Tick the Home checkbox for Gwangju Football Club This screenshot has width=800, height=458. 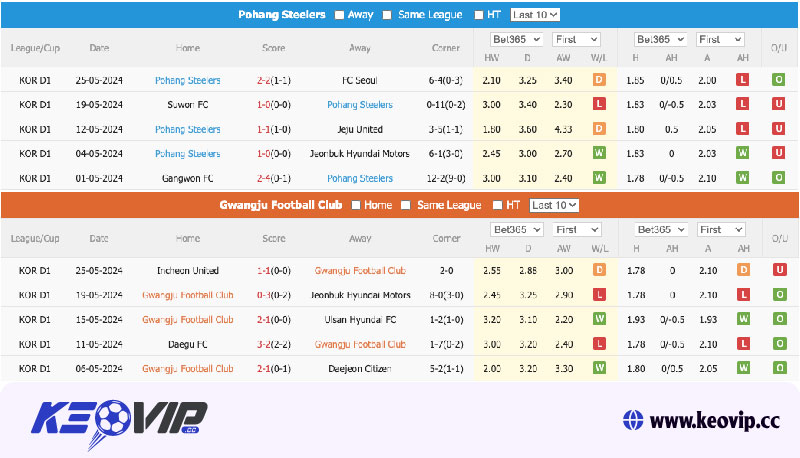tap(356, 205)
